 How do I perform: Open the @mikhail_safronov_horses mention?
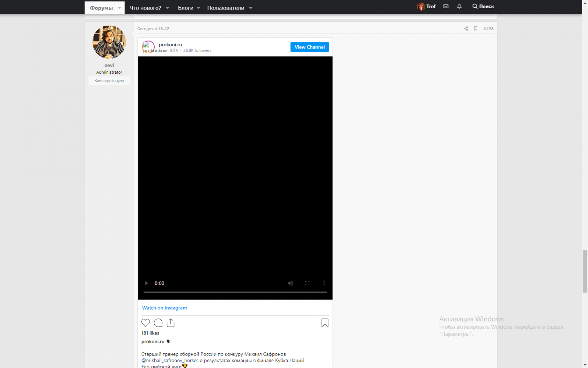pos(170,361)
